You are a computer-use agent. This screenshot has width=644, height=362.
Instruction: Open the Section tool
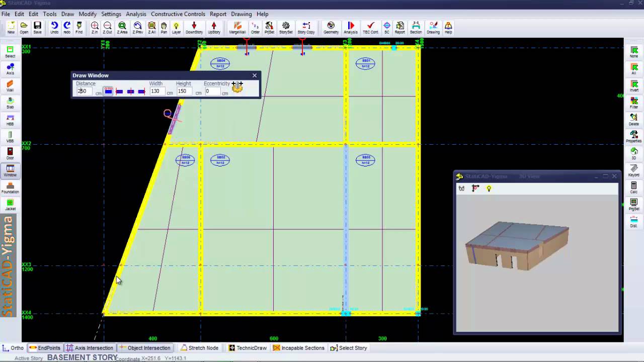(x=416, y=28)
